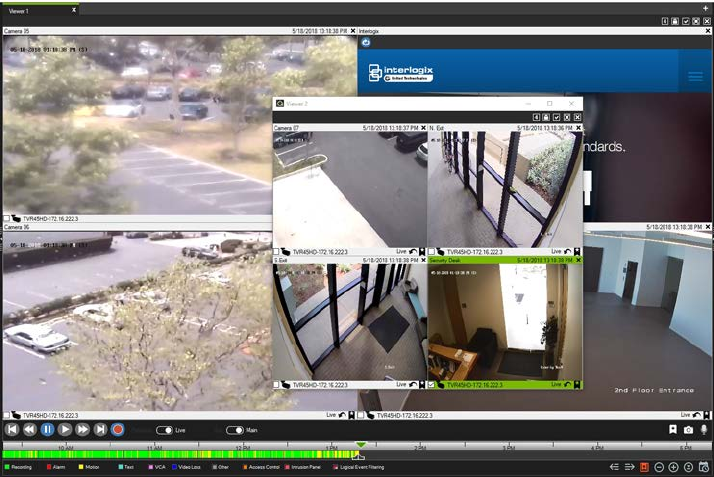Screen dimensions: 714x477
Task: Click the rewind playback button
Action: pos(30,429)
